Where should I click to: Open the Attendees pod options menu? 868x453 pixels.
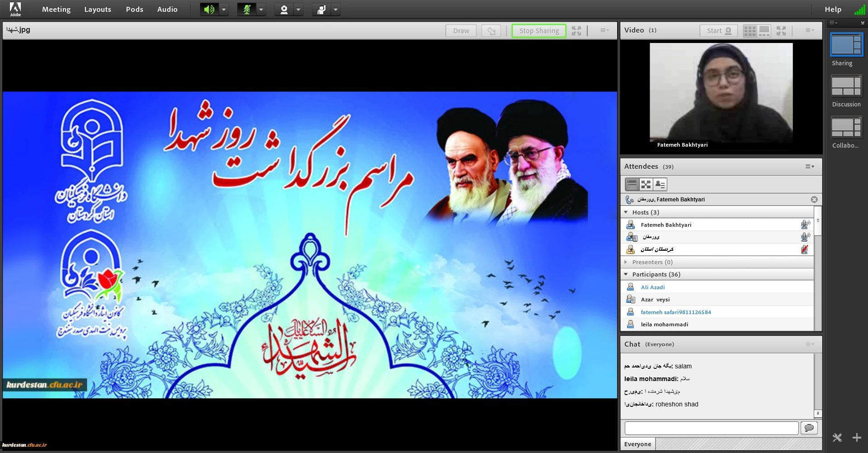(x=809, y=167)
